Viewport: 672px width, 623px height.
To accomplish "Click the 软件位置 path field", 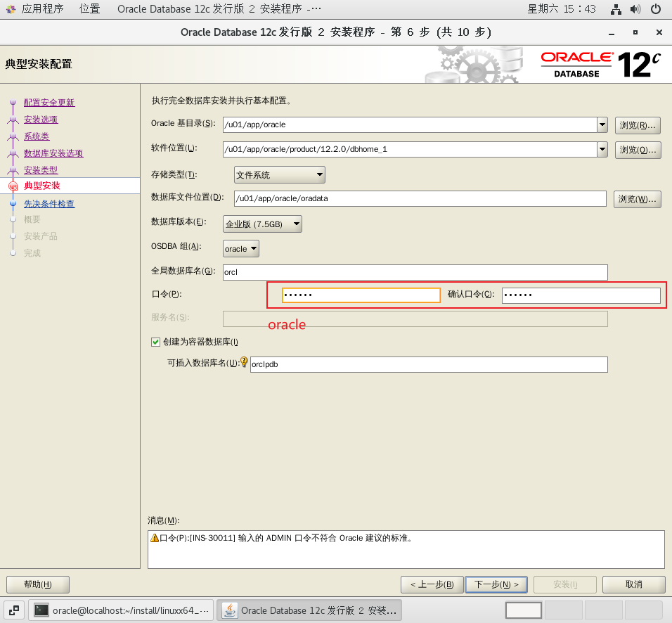I will point(410,149).
